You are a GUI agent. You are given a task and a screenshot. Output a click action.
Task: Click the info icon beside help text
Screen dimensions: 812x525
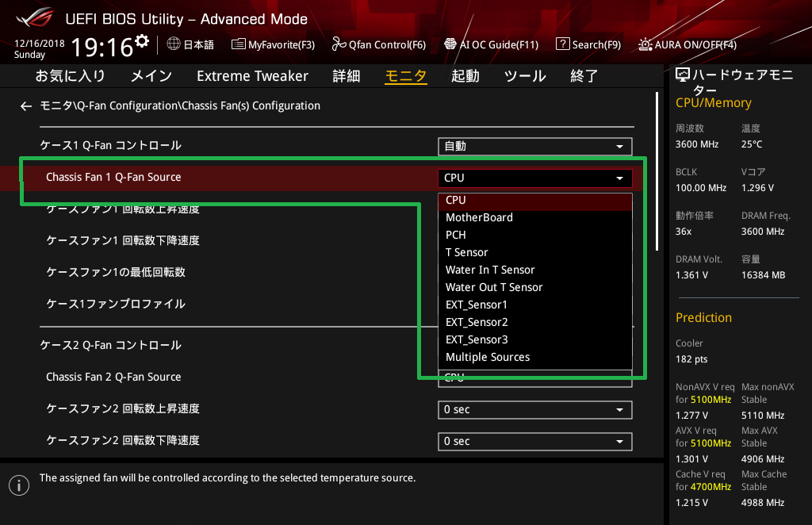(19, 485)
